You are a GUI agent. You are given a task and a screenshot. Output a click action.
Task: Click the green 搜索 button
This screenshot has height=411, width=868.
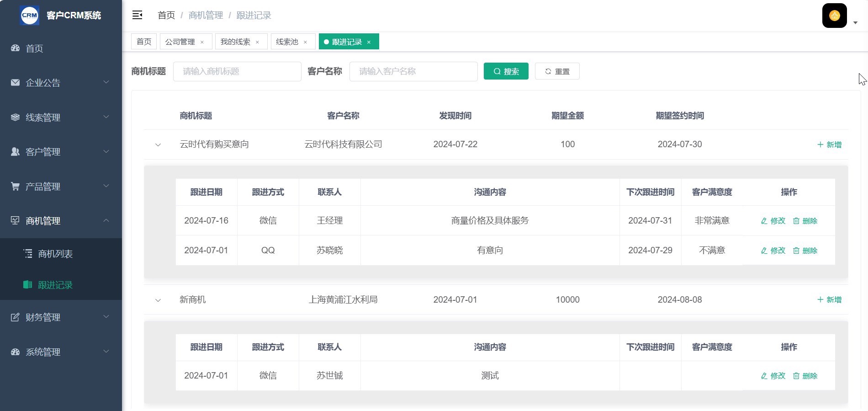tap(506, 71)
